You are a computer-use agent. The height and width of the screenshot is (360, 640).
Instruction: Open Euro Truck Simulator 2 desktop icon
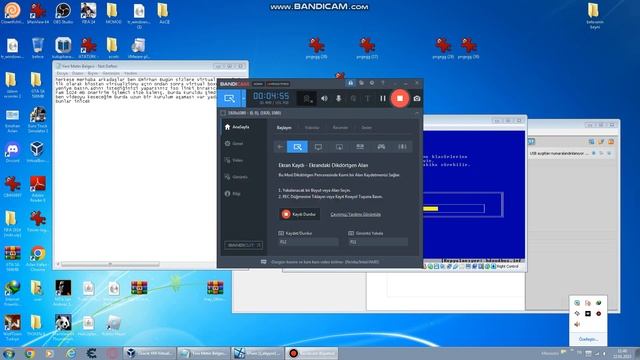[x=38, y=120]
